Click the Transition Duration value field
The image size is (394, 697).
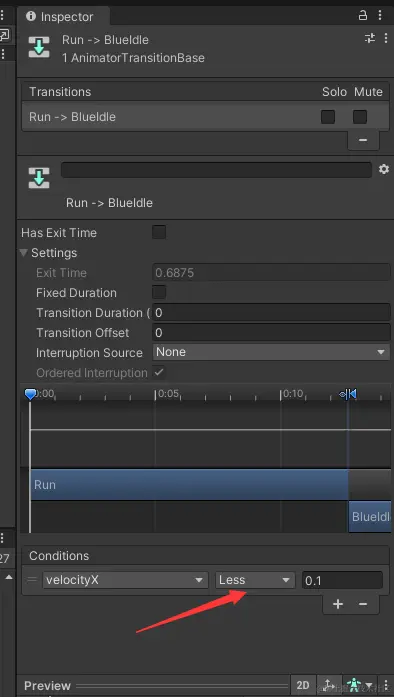(x=271, y=312)
